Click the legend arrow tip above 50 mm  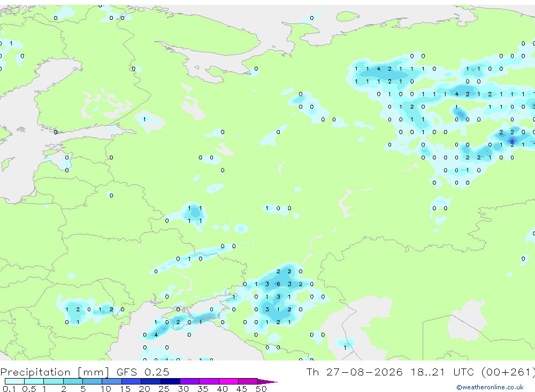click(x=267, y=382)
